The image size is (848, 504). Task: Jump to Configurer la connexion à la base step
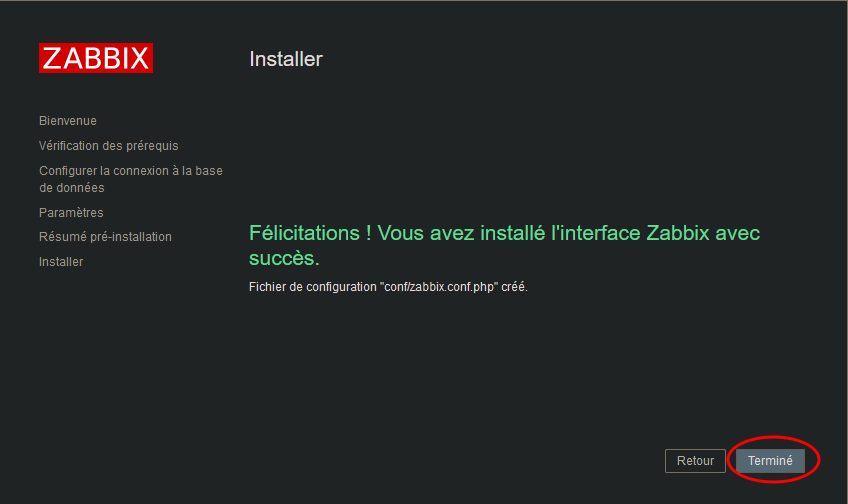point(130,171)
